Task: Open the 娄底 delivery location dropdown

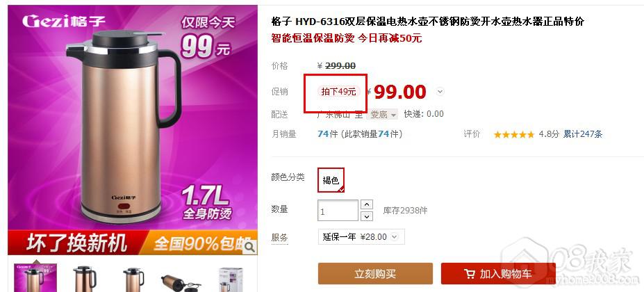Action: pyautogui.click(x=382, y=114)
